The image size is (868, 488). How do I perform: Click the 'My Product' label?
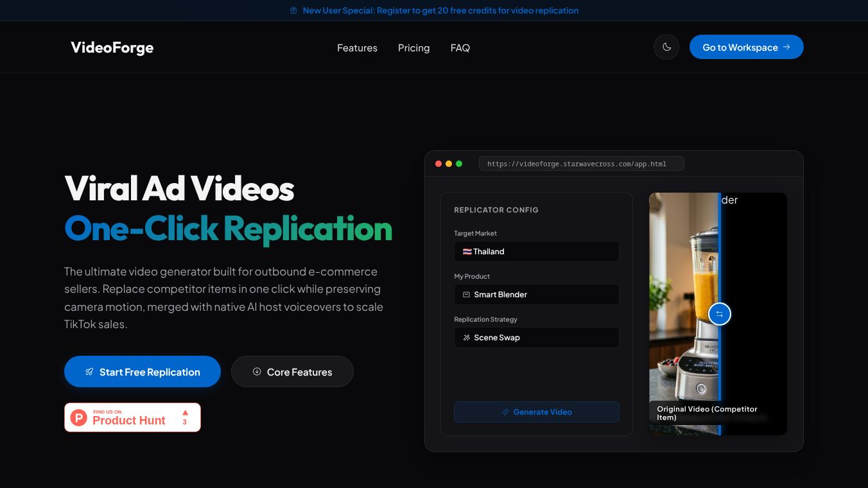tap(472, 276)
